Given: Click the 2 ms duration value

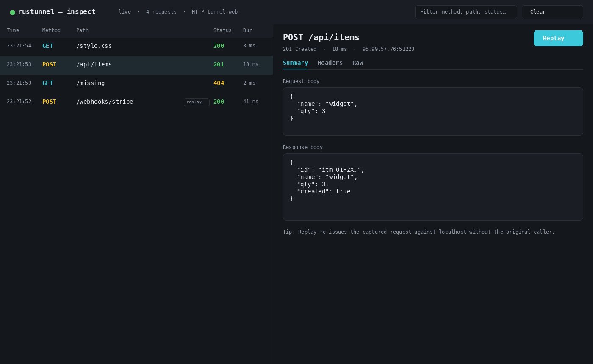Looking at the screenshot, I should [x=249, y=83].
